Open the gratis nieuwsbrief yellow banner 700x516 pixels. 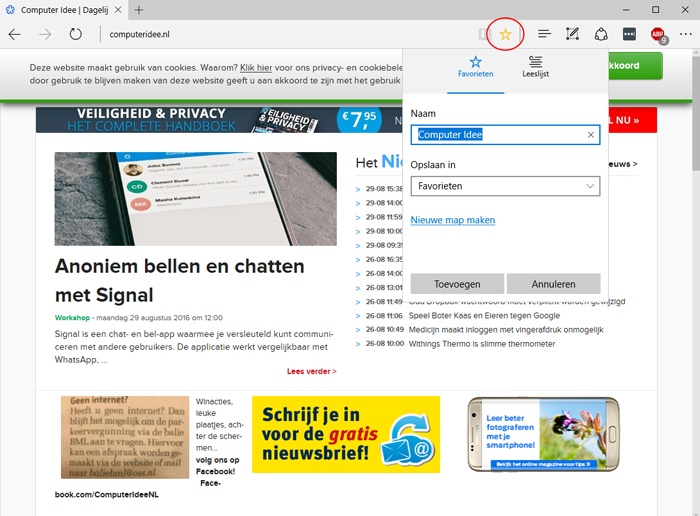(x=346, y=434)
